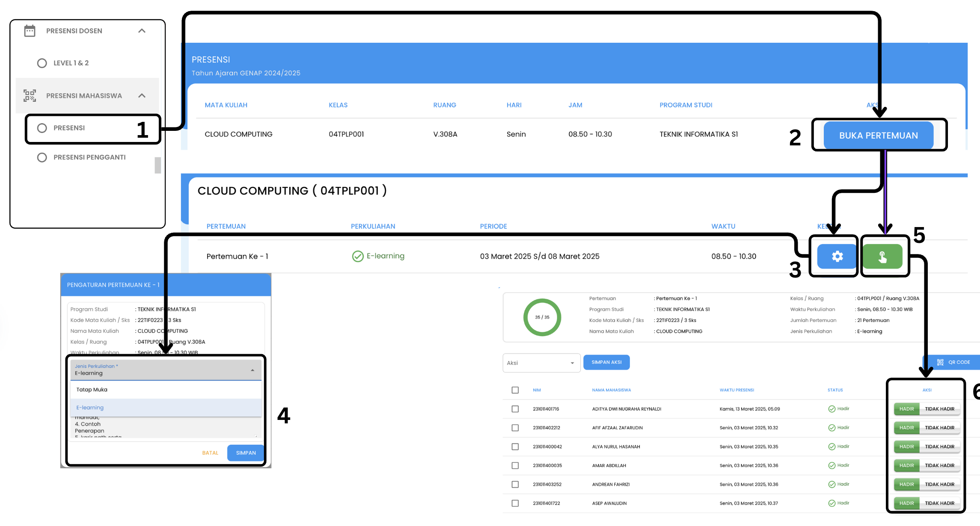Click Batal in the settings dialog
Image resolution: width=980 pixels, height=526 pixels.
coord(210,453)
